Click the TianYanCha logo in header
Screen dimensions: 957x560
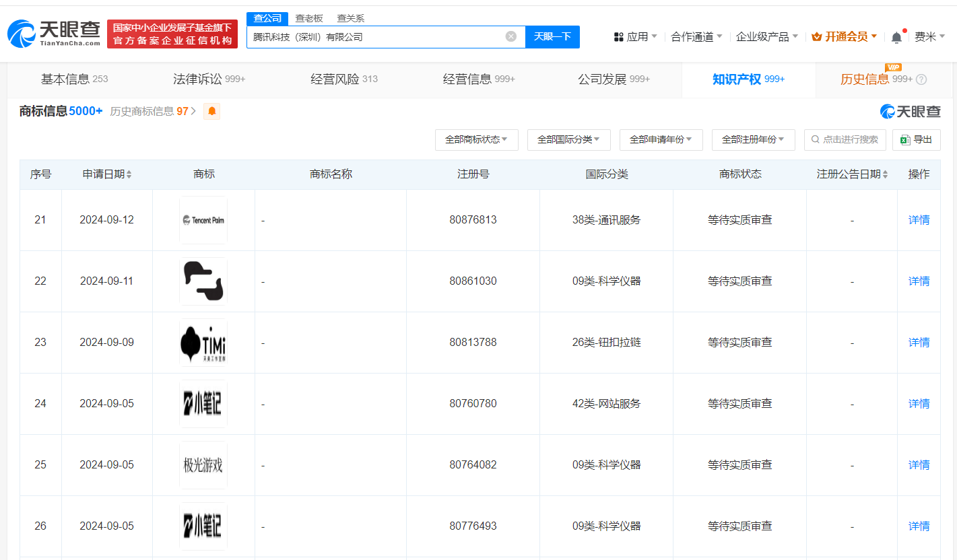point(54,33)
